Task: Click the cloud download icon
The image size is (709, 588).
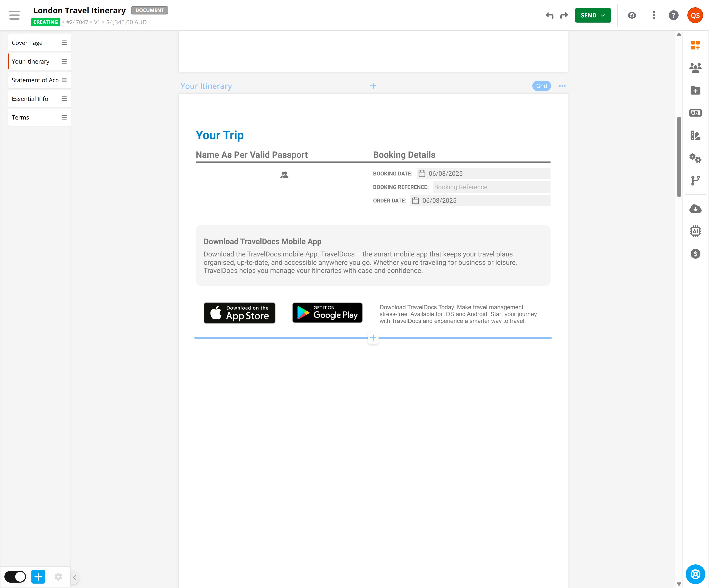Action: (x=695, y=209)
